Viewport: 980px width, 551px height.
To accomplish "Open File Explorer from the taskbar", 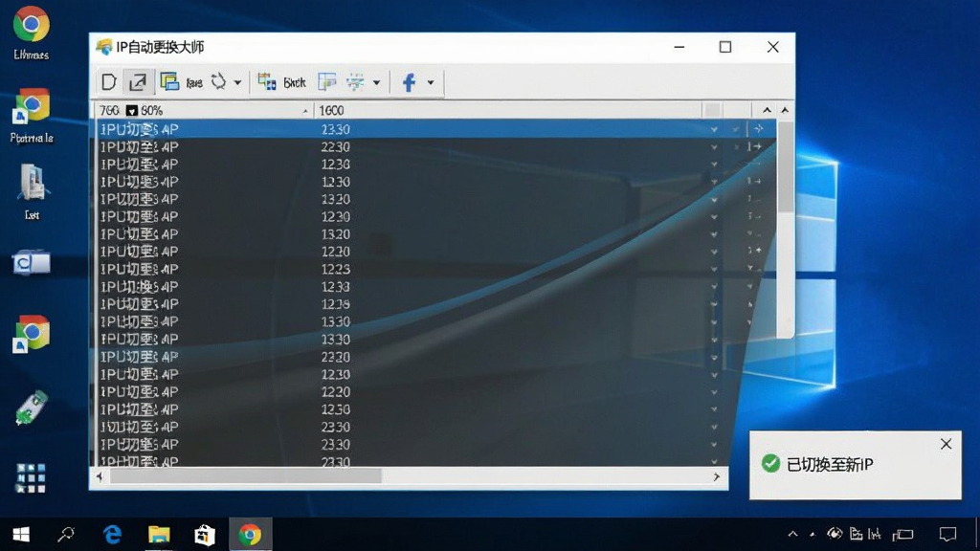I will coord(159,534).
